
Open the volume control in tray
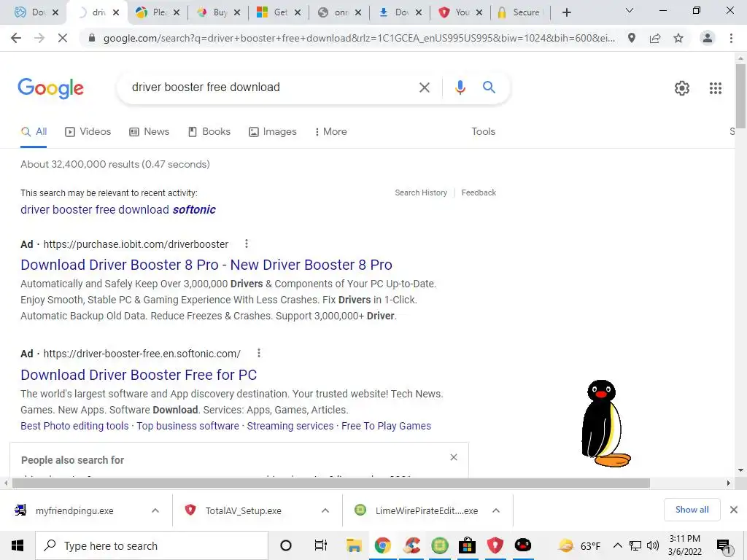tap(653, 545)
